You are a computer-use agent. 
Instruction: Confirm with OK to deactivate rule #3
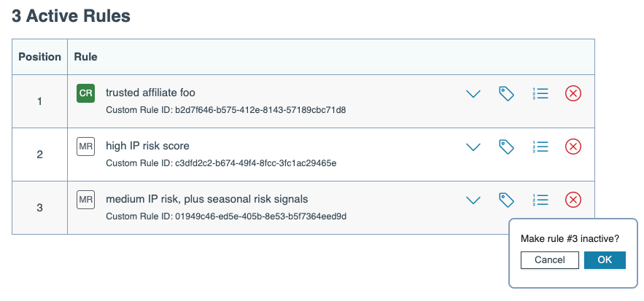pos(605,260)
